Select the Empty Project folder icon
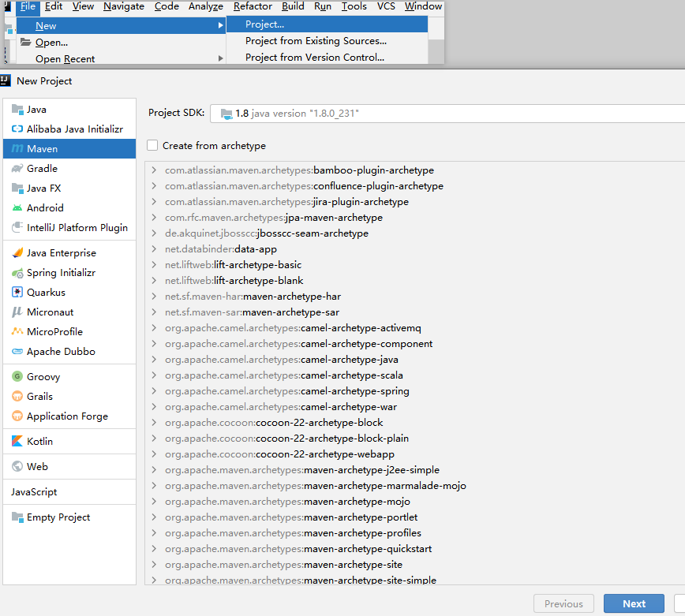The image size is (685, 616). (x=17, y=517)
